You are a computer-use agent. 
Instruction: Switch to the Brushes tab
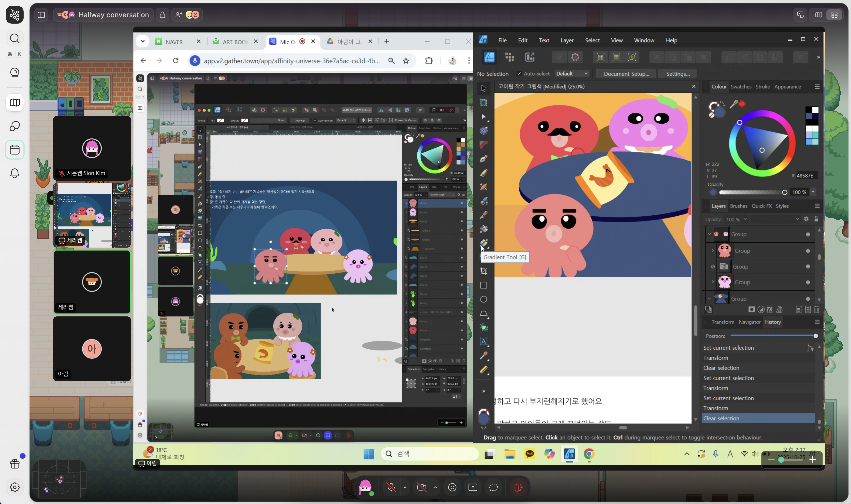(x=738, y=206)
